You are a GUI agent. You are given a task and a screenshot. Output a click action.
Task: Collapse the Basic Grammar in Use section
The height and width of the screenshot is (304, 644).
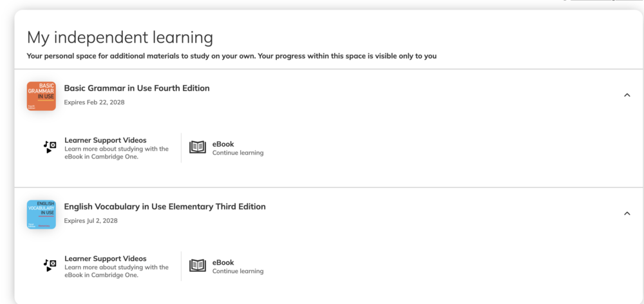[x=627, y=95]
